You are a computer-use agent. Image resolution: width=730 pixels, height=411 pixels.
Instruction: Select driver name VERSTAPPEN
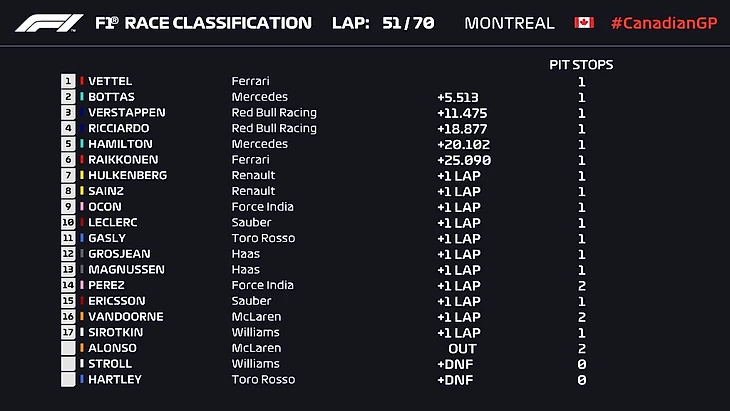point(126,113)
